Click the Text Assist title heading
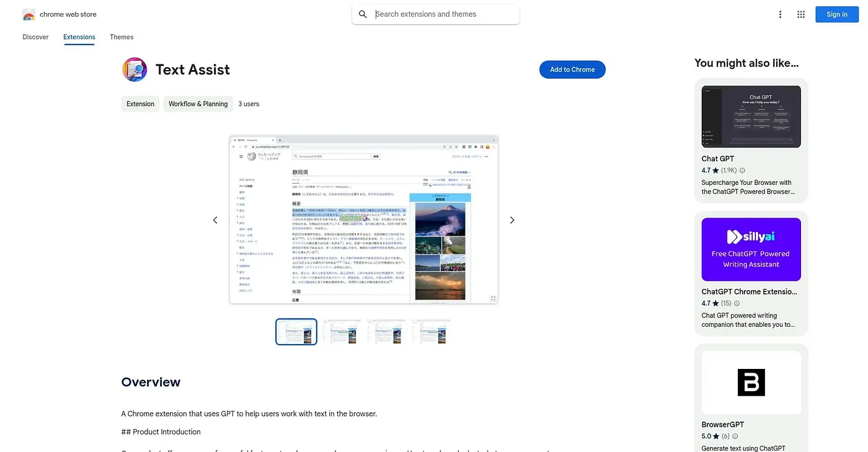The width and height of the screenshot is (868, 452). (x=193, y=69)
